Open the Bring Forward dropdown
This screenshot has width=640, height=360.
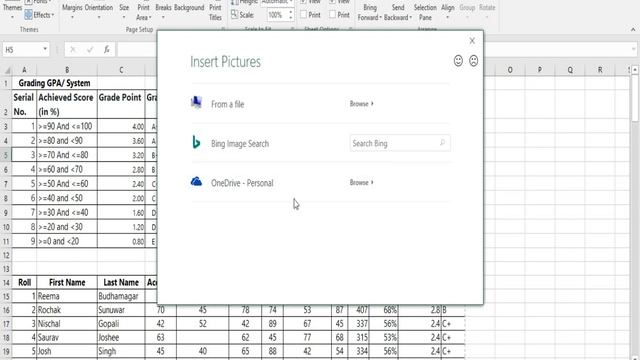click(x=370, y=12)
